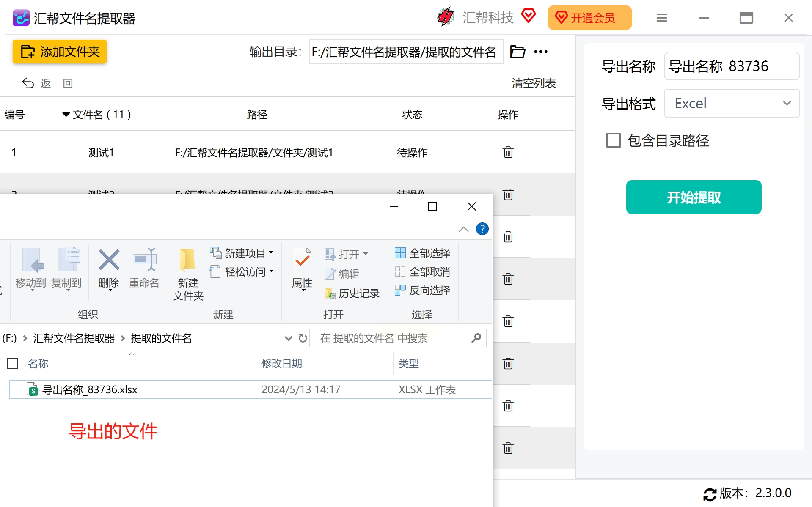
Task: Start extraction with 开始提取 button
Action: pyautogui.click(x=694, y=197)
